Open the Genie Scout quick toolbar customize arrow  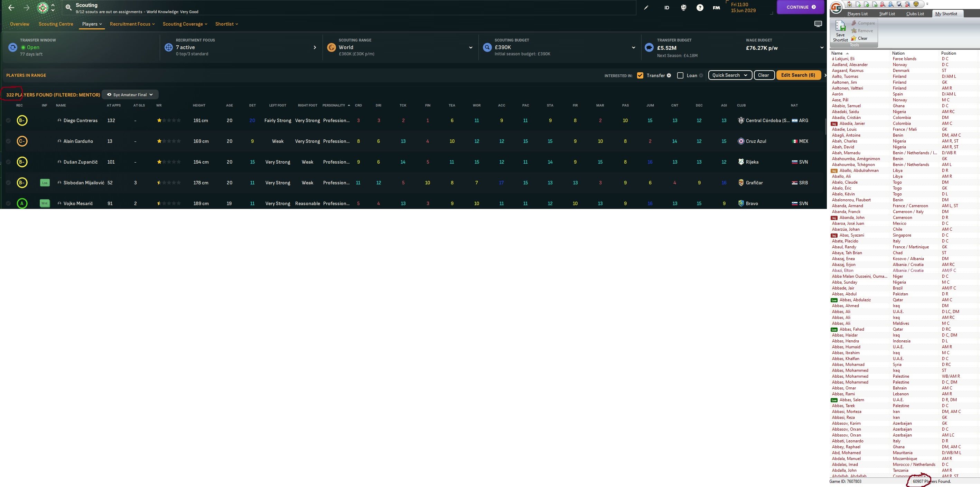coord(927,4)
